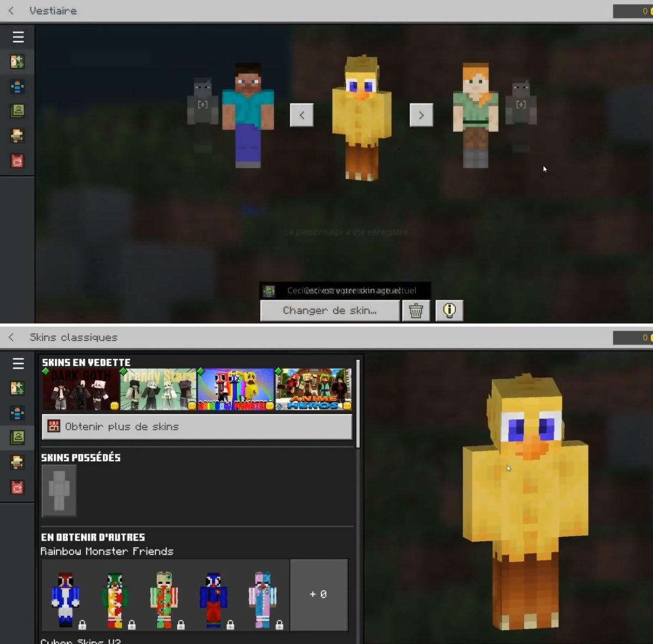Open hamburger menu in the Skins classiques screen

18,363
